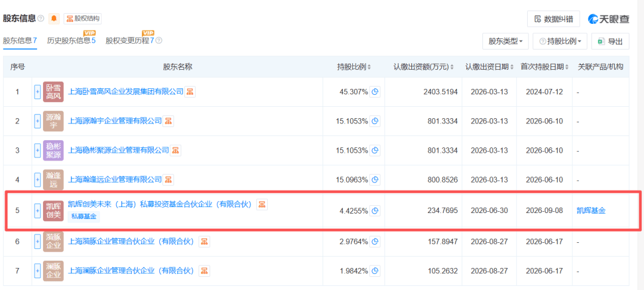Click pie chart icon next to 1.9842%
The height and width of the screenshot is (290, 644).
click(374, 271)
